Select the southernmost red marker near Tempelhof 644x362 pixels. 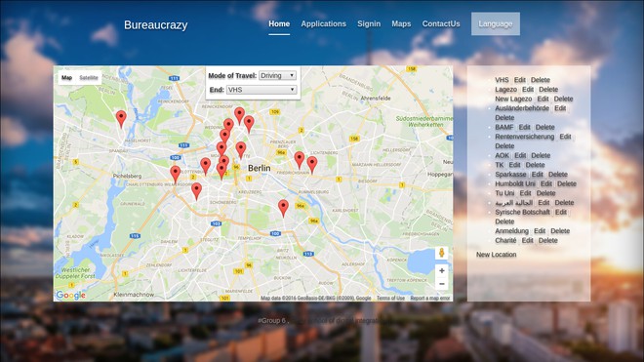point(283,209)
